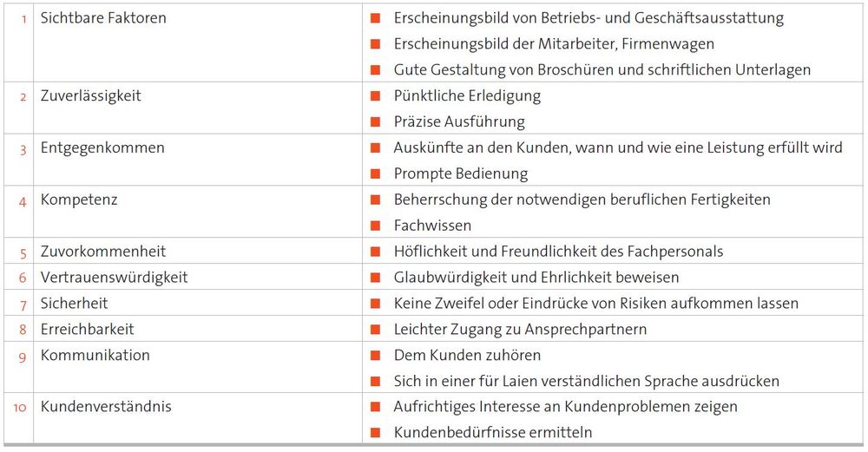Click orange bullet beside 'Prompte Bedienung'

pyautogui.click(x=375, y=174)
